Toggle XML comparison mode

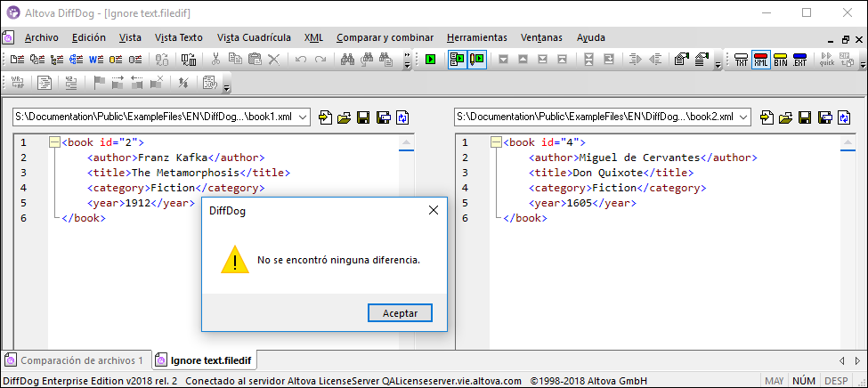760,60
